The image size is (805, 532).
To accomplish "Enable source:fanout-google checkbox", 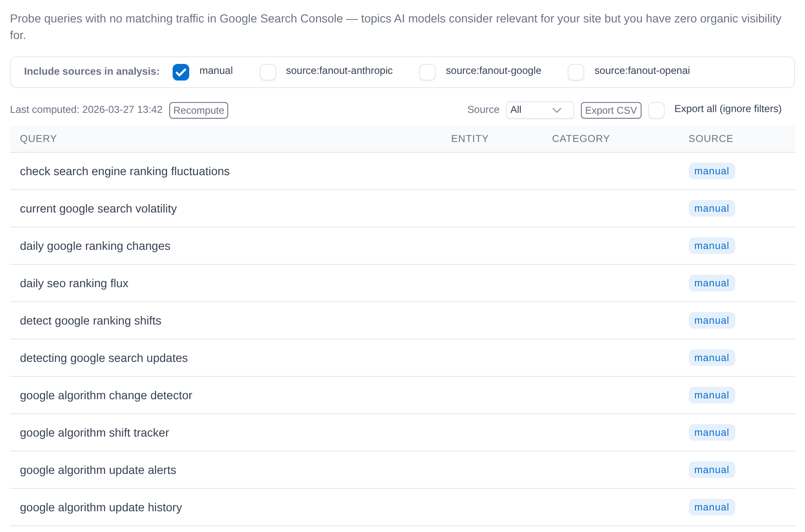I will (427, 72).
